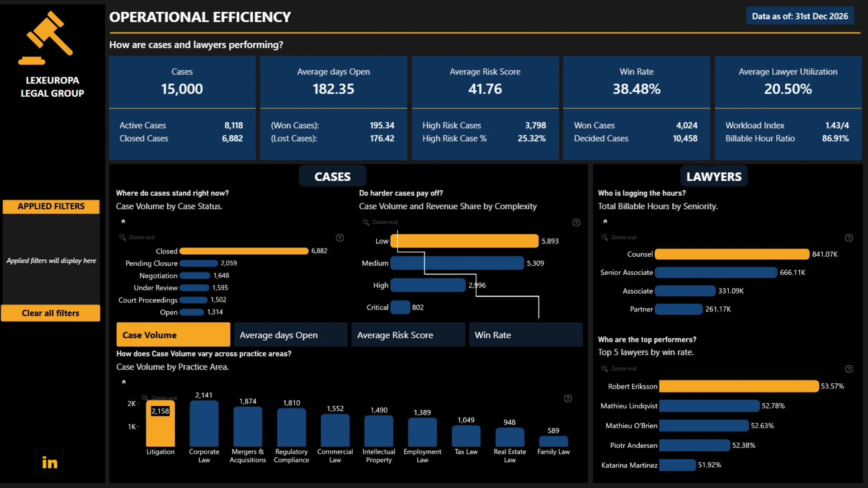Click drill-up arrow above Billable Hours chart
Viewport: 868px width, 488px height.
605,221
